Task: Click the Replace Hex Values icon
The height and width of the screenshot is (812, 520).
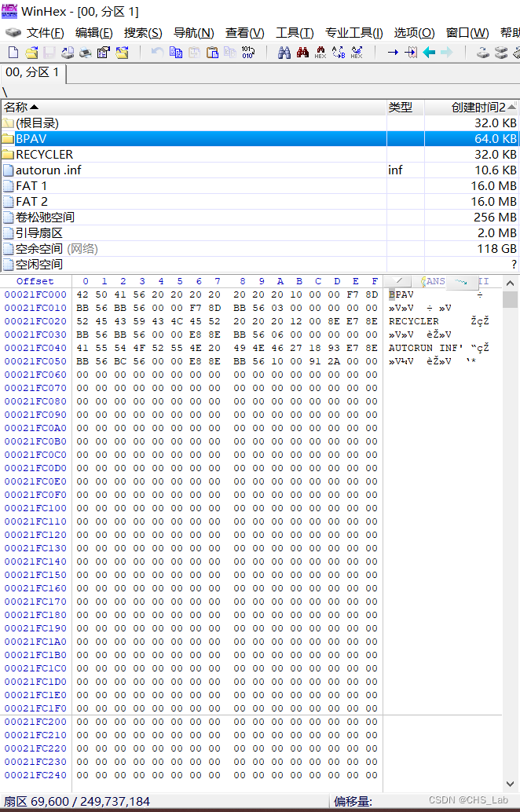Action: point(357,53)
